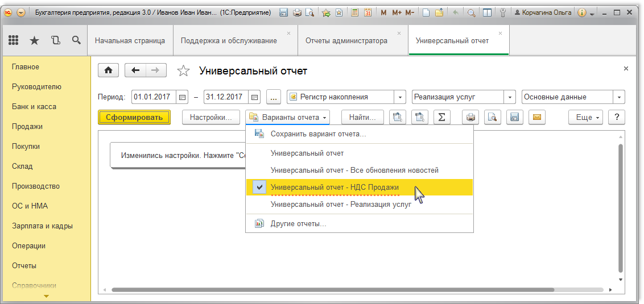Open the calendar icon showing 31
This screenshot has width=644, height=304.
coord(368,13)
